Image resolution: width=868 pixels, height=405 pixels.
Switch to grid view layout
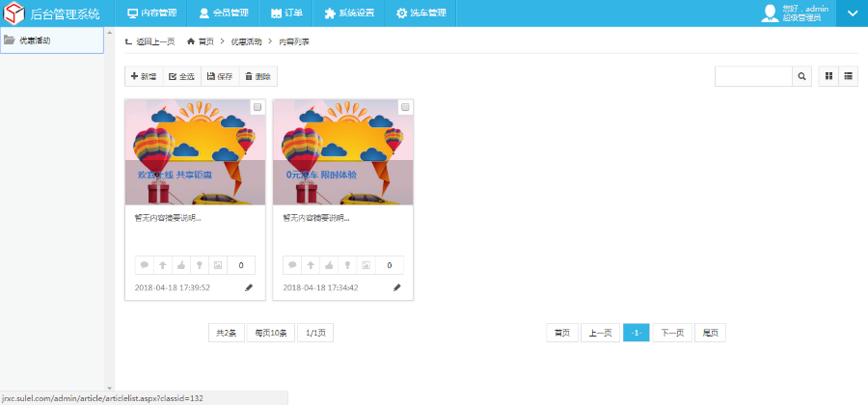point(828,76)
